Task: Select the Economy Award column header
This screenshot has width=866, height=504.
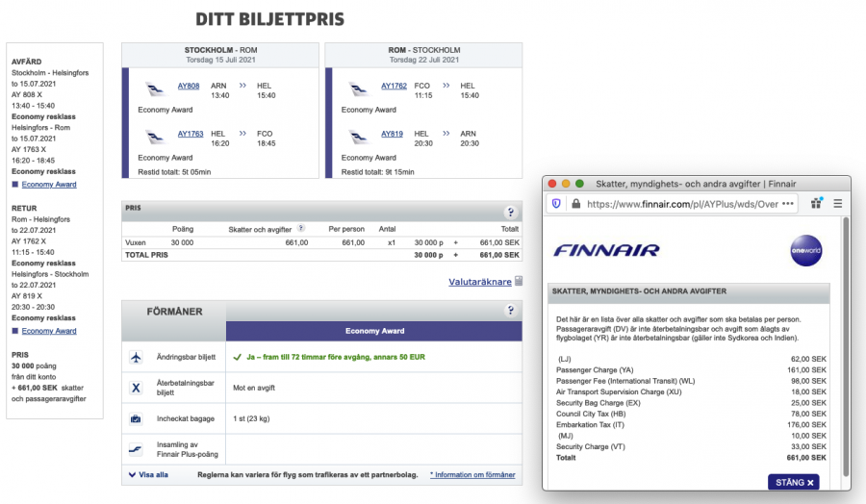Action: coord(373,331)
